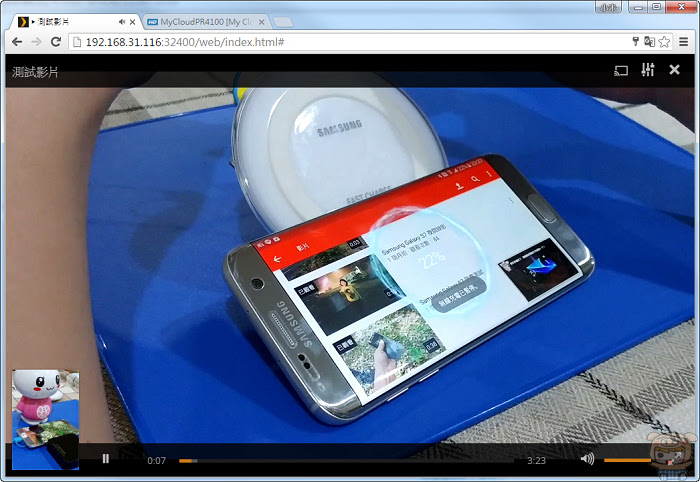Viewport: 700px width, 482px height.
Task: Click the 測試影片 video title
Action: click(x=35, y=72)
